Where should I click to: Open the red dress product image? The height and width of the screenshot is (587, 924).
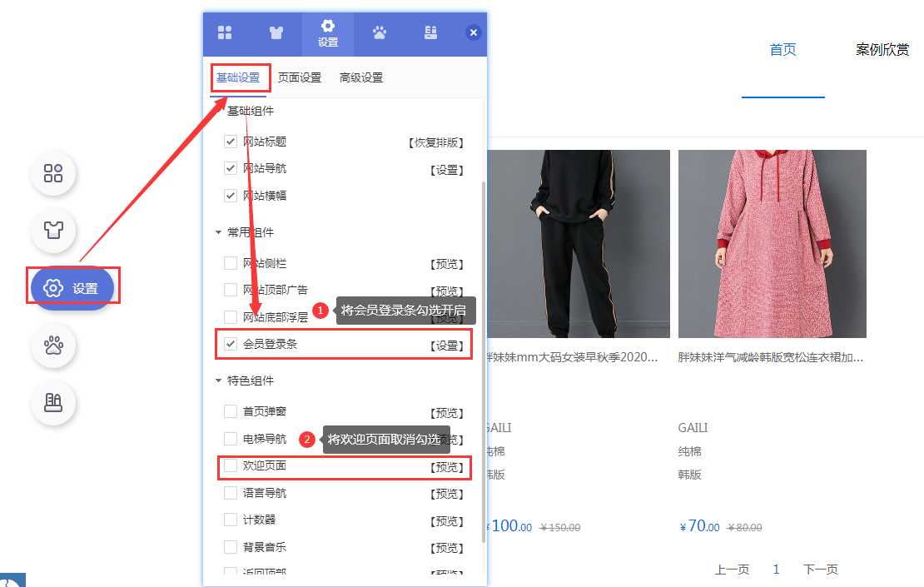772,243
